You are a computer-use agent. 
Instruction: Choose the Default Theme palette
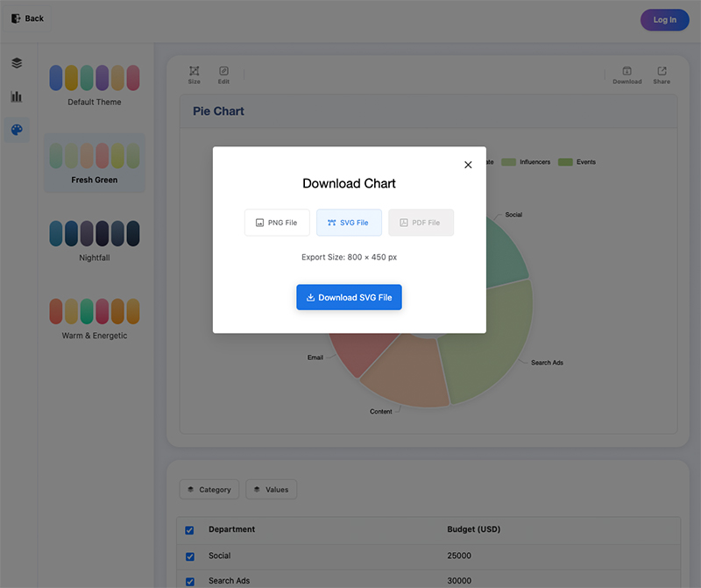pos(95,85)
